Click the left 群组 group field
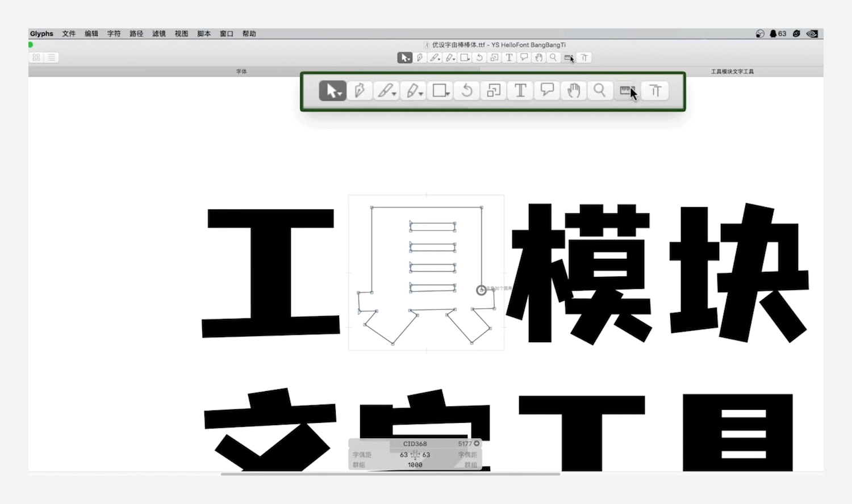 tap(359, 465)
